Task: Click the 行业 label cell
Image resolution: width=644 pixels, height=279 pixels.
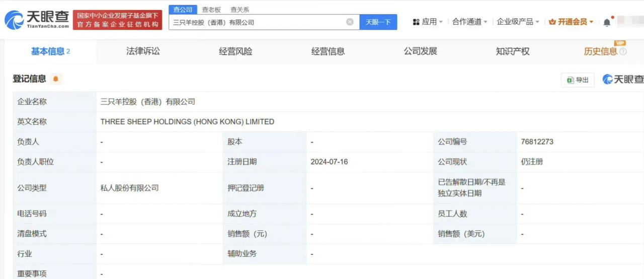Action: coord(54,254)
